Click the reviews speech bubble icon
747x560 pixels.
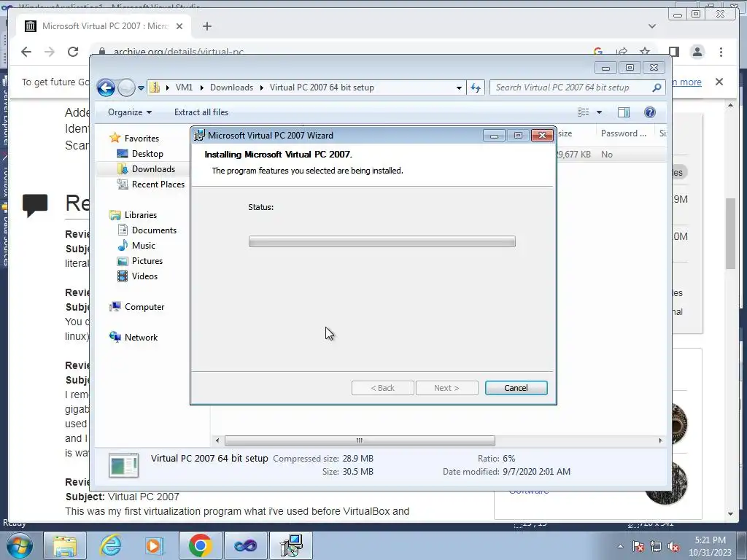[35, 205]
